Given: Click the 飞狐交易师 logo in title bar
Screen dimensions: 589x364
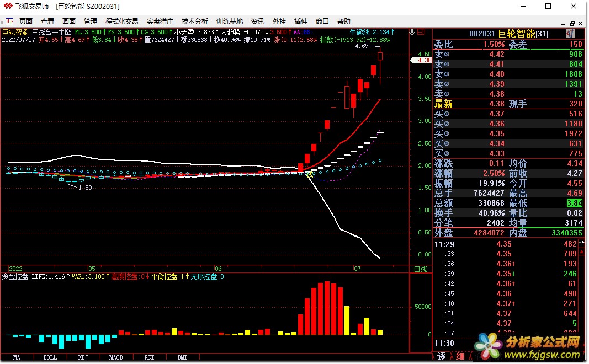Looking at the screenshot, I should tap(8, 6).
